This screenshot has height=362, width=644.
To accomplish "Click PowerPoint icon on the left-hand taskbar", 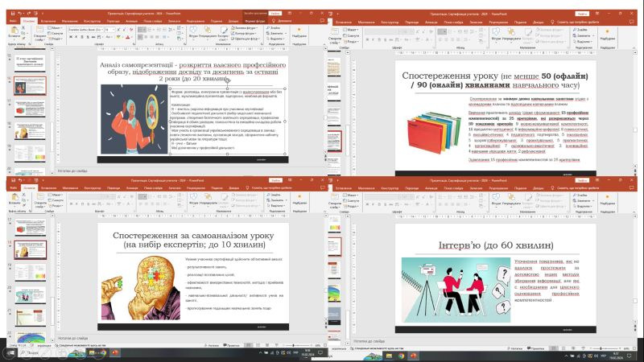I will 114,352.
